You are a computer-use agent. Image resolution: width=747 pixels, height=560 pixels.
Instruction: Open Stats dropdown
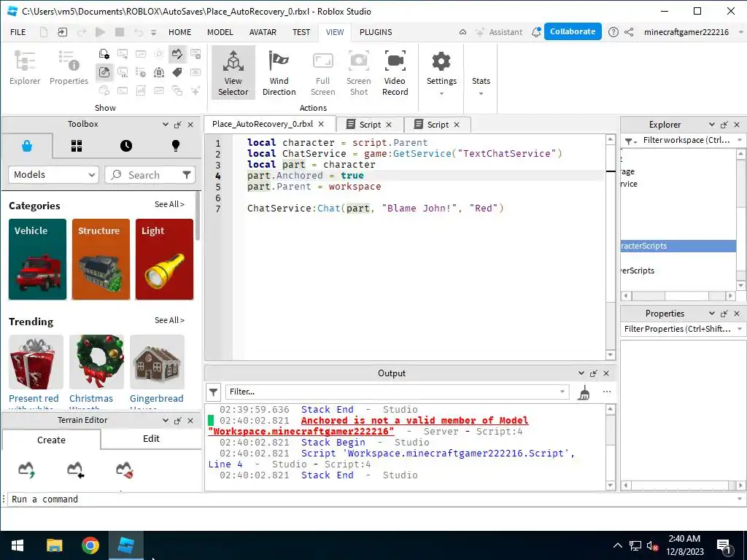481,85
